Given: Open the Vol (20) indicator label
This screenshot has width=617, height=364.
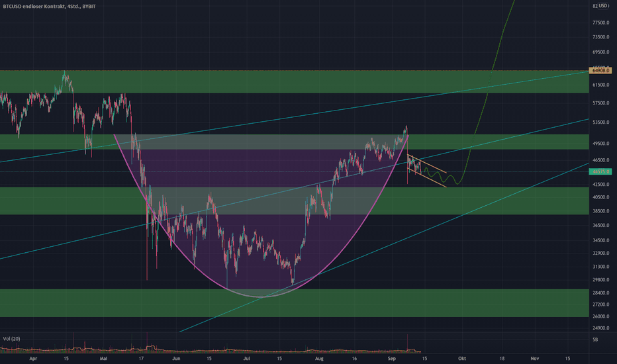Looking at the screenshot, I should (11, 339).
